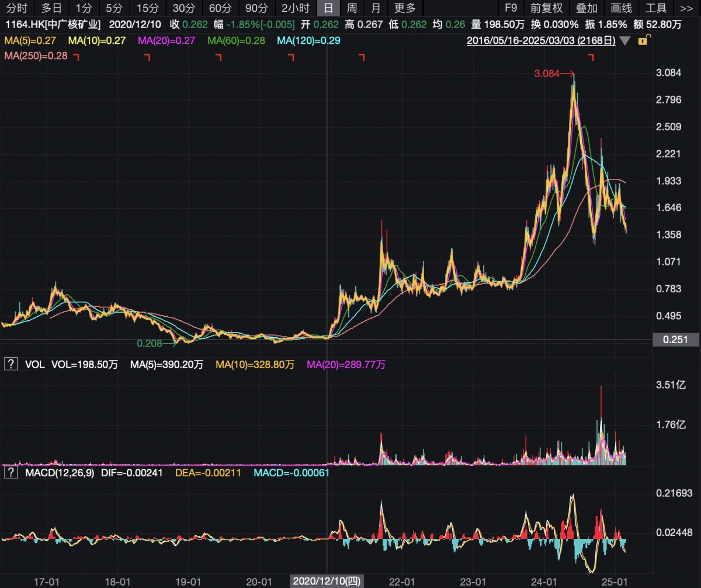701x588 pixels.
Task: Click the 0.251 current price tag
Action: click(x=676, y=340)
